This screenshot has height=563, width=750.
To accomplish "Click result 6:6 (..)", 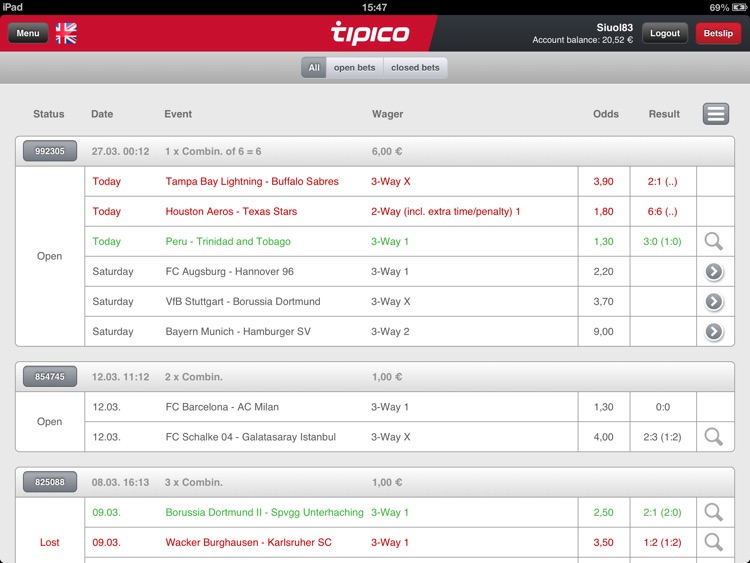I will click(662, 211).
